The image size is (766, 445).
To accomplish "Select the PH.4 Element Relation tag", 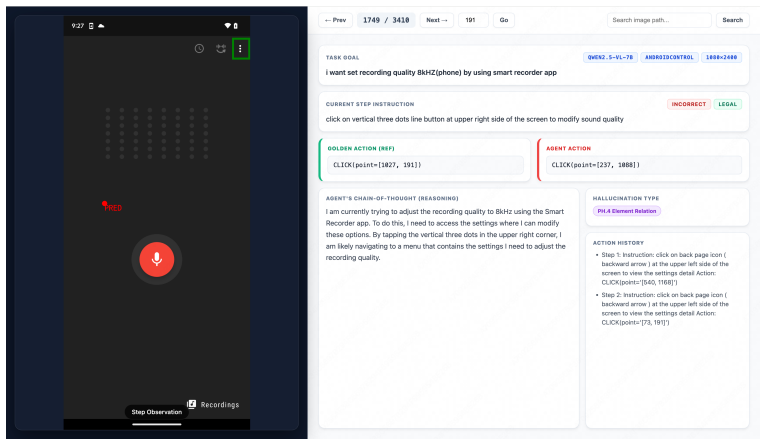I will coord(627,211).
